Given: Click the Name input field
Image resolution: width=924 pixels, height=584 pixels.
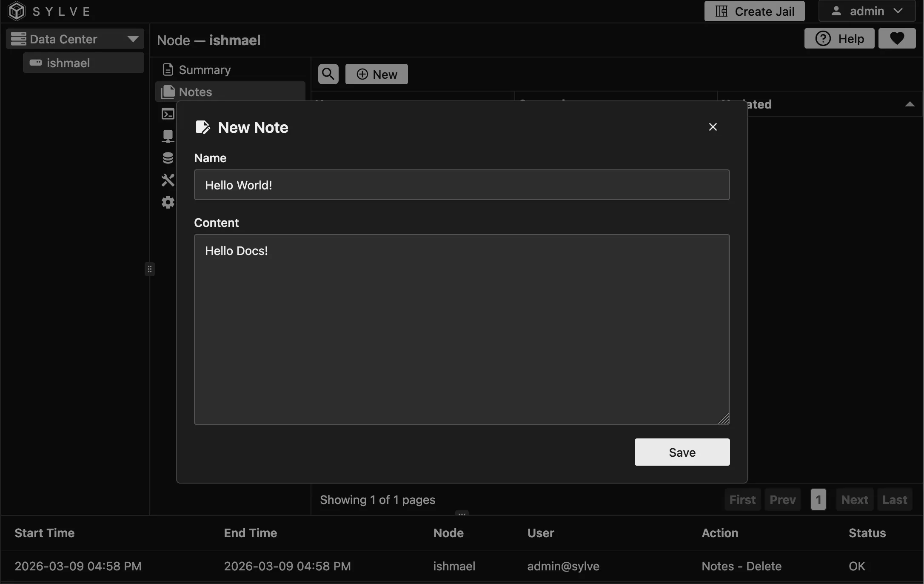Looking at the screenshot, I should pos(462,185).
